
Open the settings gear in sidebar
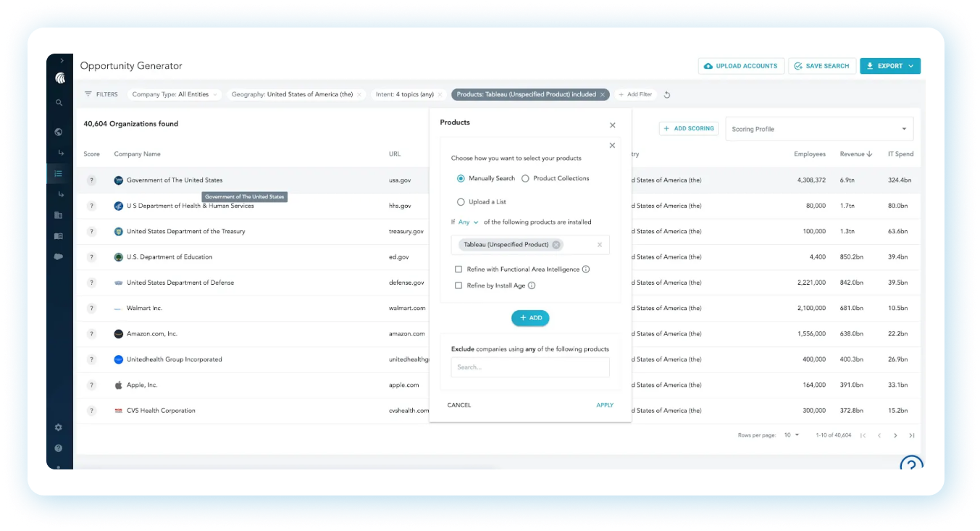(x=59, y=427)
